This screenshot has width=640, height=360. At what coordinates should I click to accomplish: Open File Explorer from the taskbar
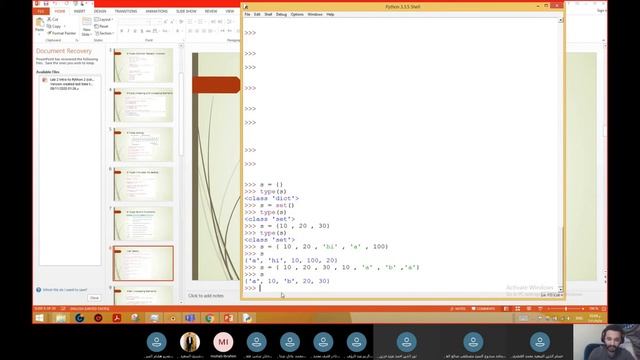coord(61,318)
